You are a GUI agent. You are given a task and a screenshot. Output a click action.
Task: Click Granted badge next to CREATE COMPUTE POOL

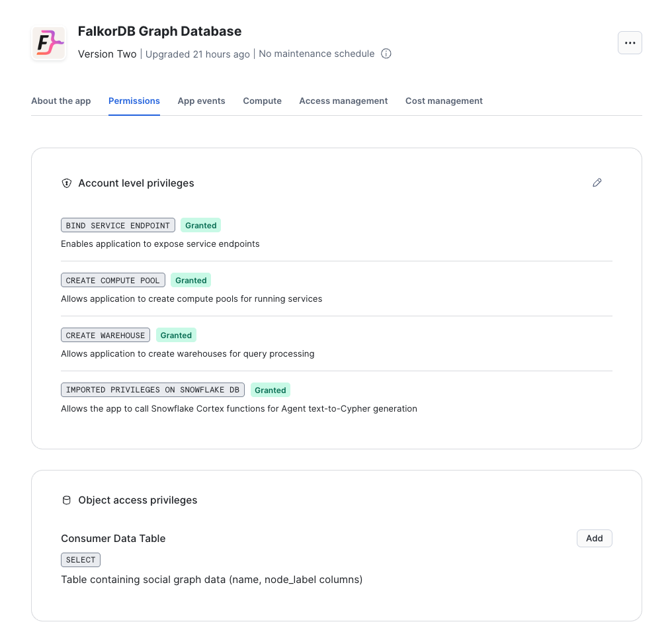pos(190,280)
